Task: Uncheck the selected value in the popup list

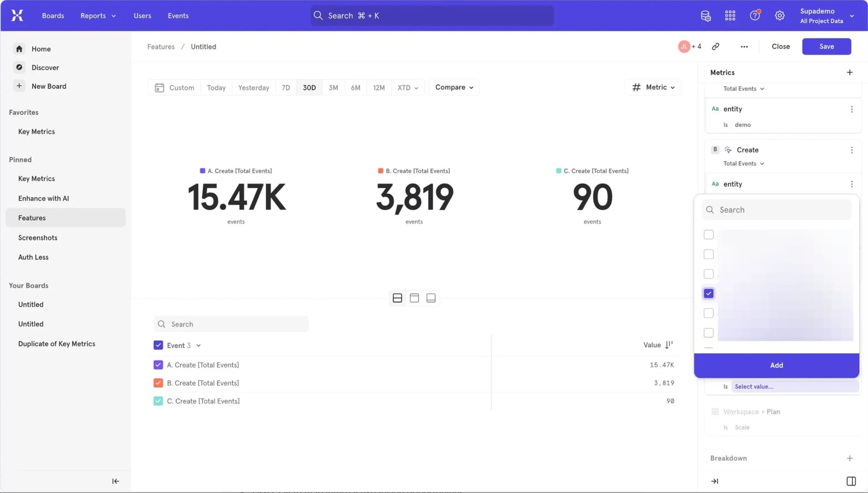Action: 708,293
